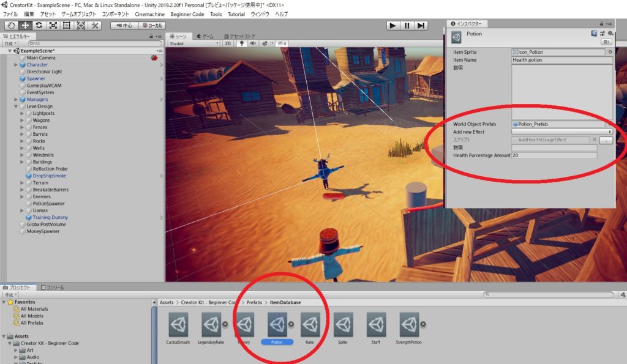
Task: Select the Potion asset icon
Action: tap(277, 324)
